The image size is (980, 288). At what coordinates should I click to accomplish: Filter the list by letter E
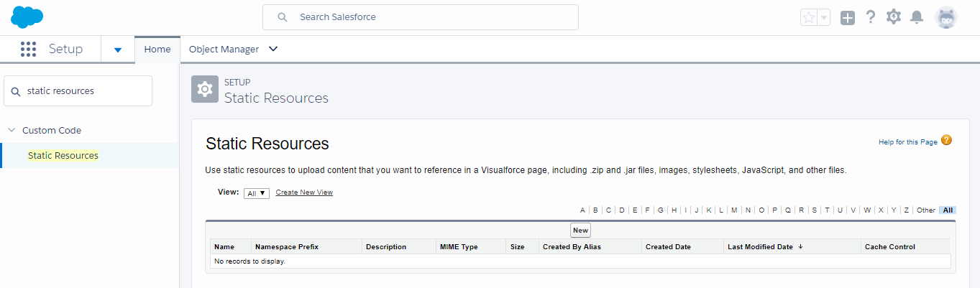click(635, 210)
